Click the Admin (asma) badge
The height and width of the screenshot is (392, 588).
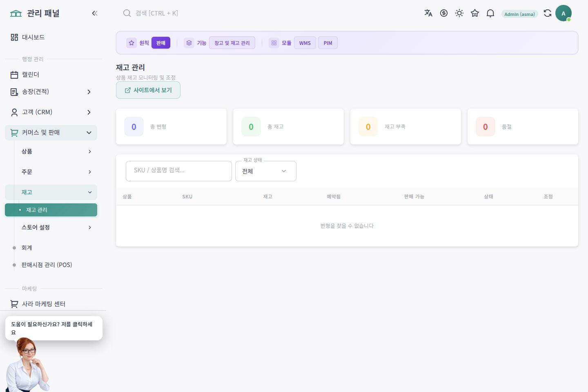[519, 14]
